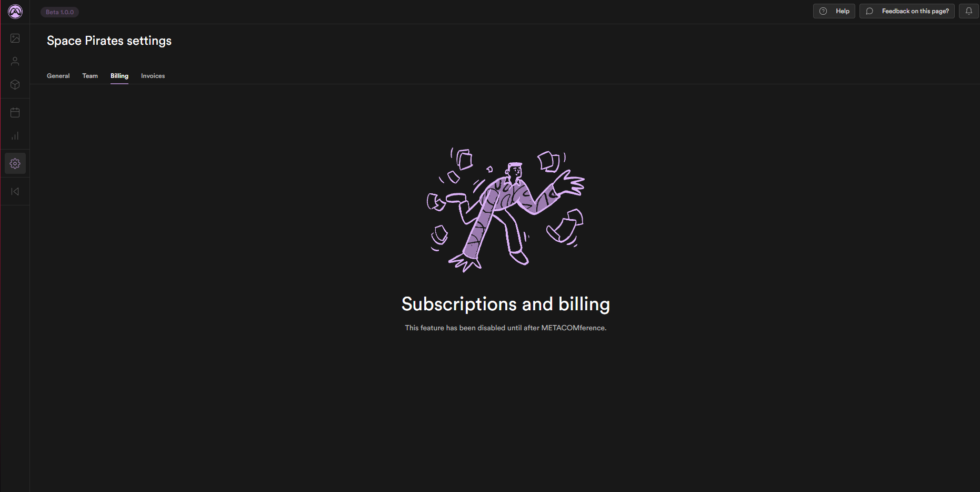This screenshot has width=980, height=492.
Task: Click the question mark help icon
Action: click(x=823, y=11)
